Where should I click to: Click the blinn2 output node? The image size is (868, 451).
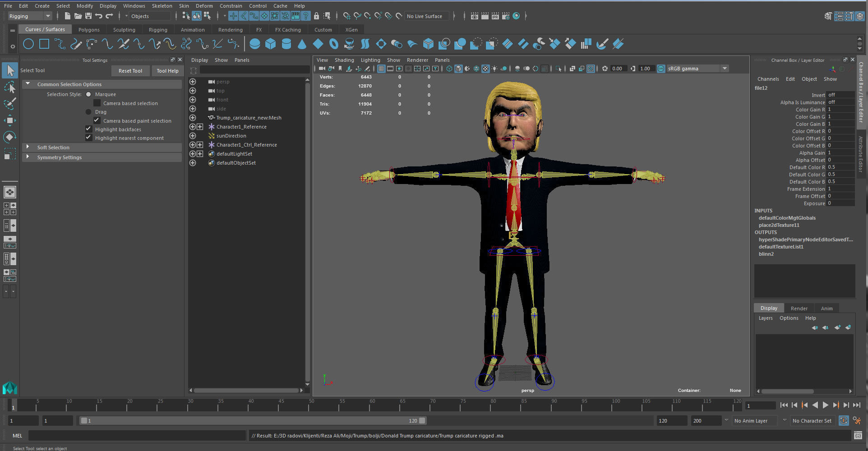(x=766, y=254)
